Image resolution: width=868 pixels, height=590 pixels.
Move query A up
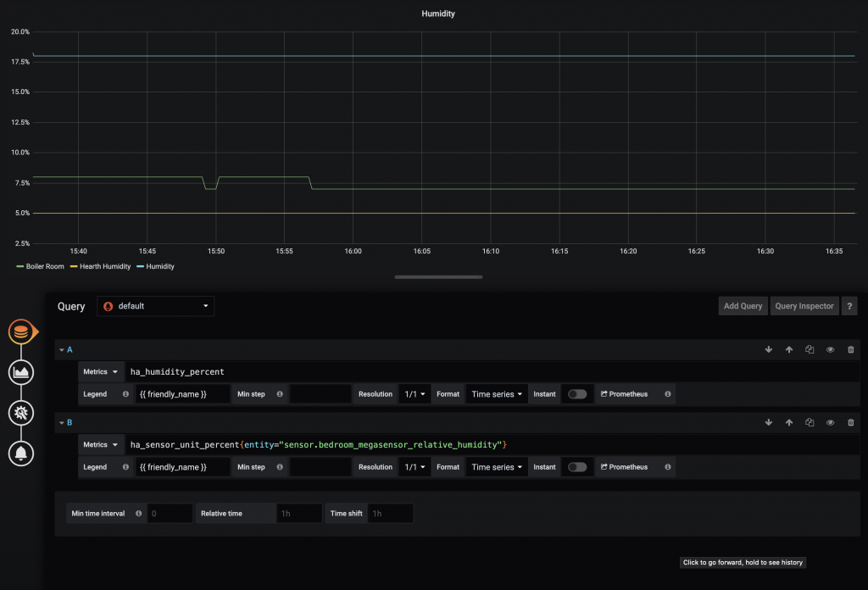[789, 350]
